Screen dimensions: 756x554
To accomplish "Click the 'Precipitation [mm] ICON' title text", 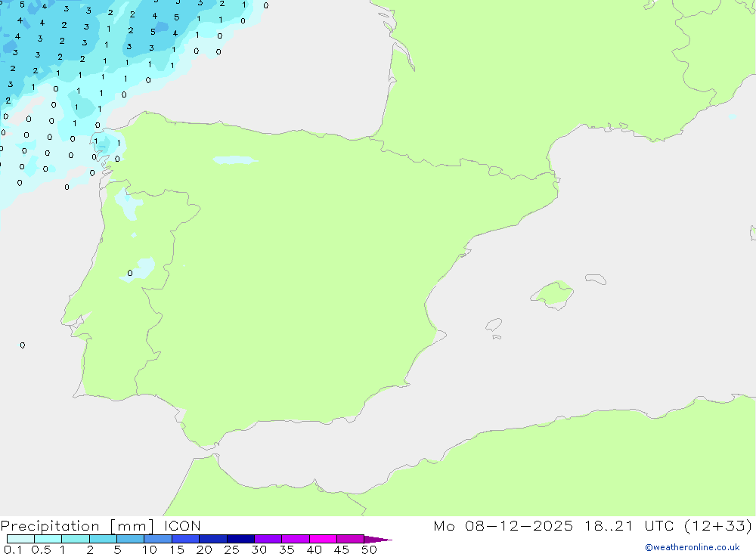I will click(101, 526).
